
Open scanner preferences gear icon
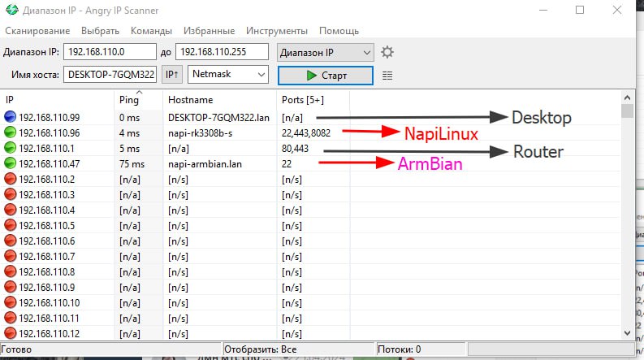387,52
